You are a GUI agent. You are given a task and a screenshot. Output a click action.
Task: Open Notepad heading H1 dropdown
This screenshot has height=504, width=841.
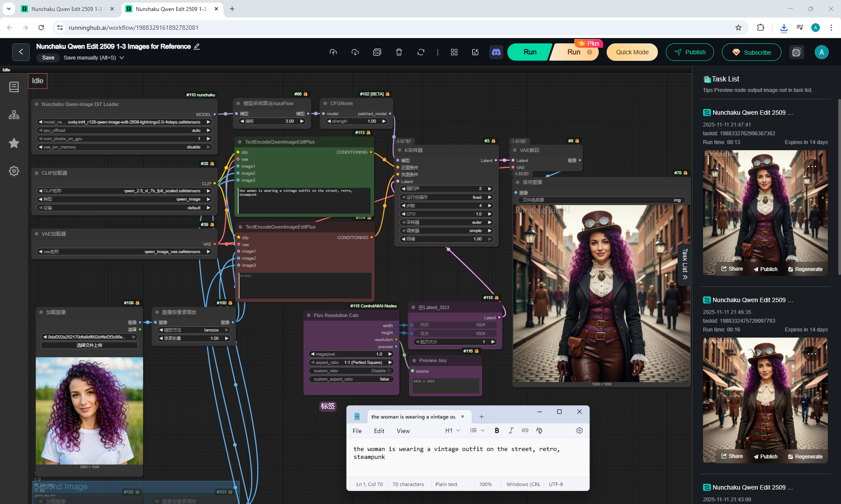[452, 430]
